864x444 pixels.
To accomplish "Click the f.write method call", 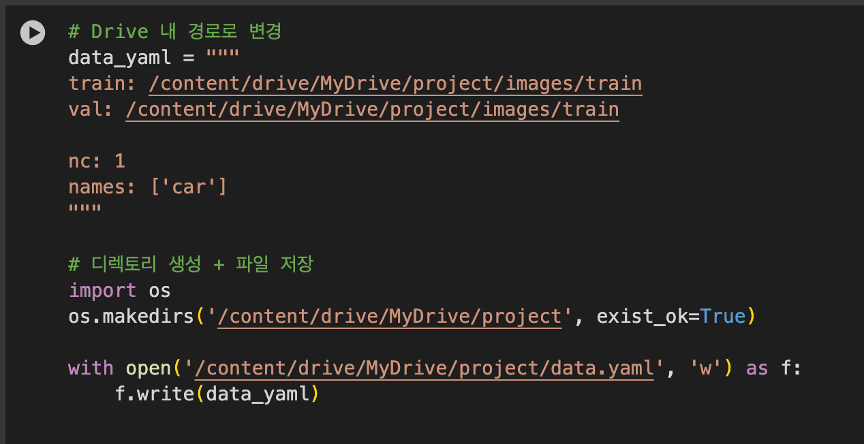I will [x=154, y=395].
